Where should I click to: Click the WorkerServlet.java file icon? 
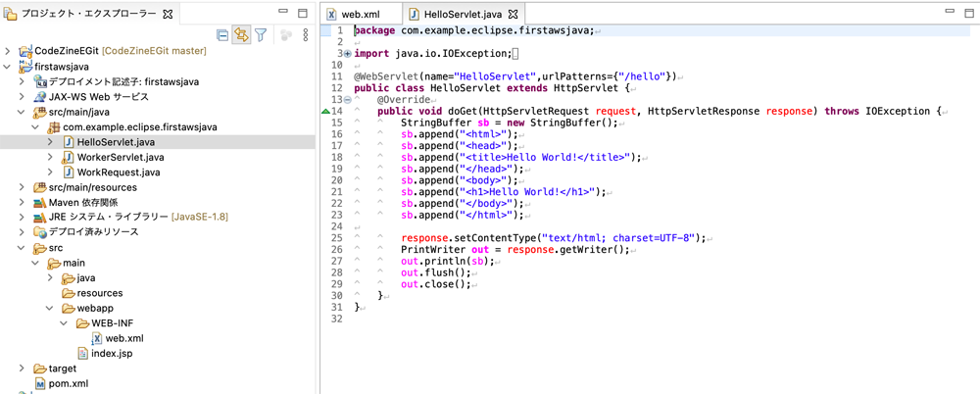[69, 157]
